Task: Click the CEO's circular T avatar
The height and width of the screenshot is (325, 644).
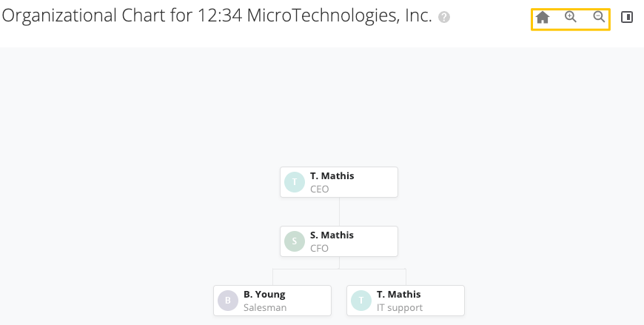Action: click(295, 182)
